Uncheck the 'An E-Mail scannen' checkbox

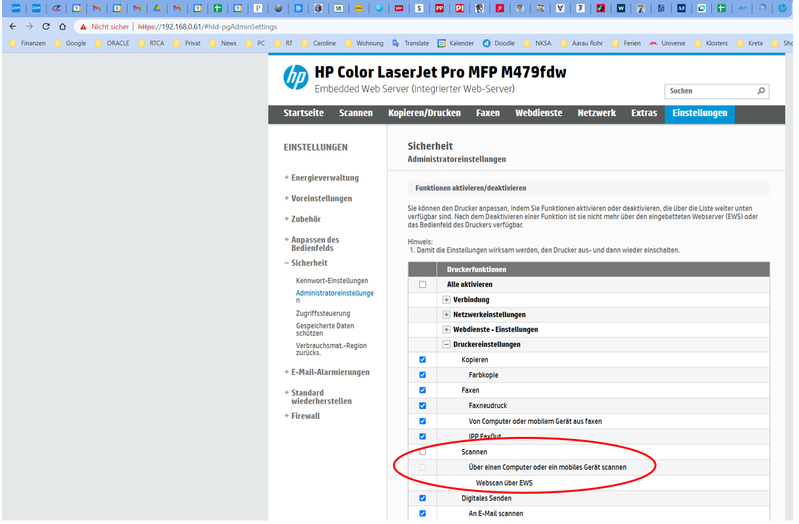pyautogui.click(x=422, y=513)
